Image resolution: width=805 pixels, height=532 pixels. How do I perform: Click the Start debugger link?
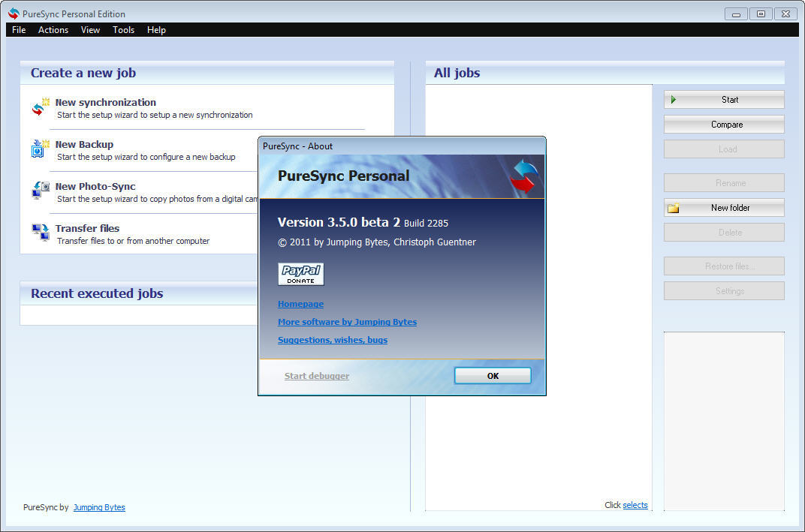[x=317, y=375]
